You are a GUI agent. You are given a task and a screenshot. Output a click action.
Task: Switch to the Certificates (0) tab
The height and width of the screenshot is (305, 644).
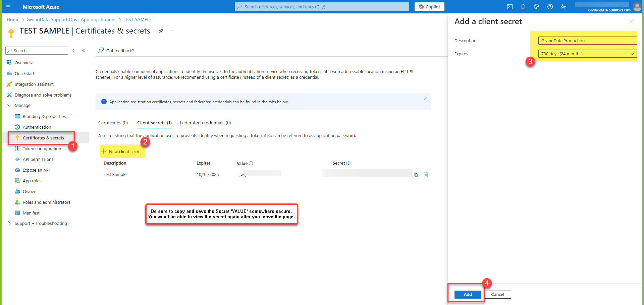(113, 123)
